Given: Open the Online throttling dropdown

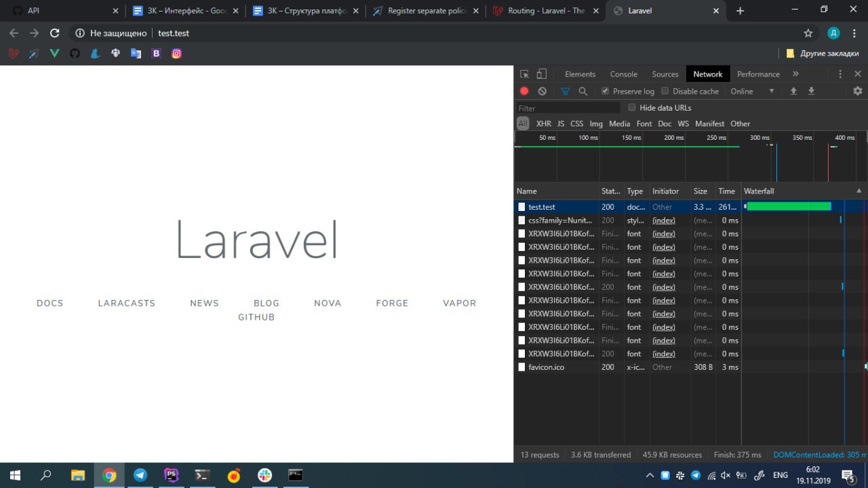Looking at the screenshot, I should pos(752,91).
